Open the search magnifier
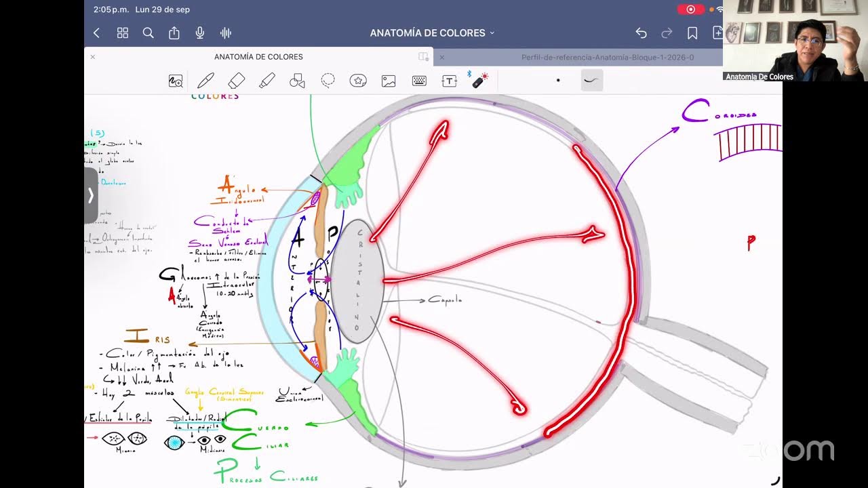 click(x=148, y=33)
